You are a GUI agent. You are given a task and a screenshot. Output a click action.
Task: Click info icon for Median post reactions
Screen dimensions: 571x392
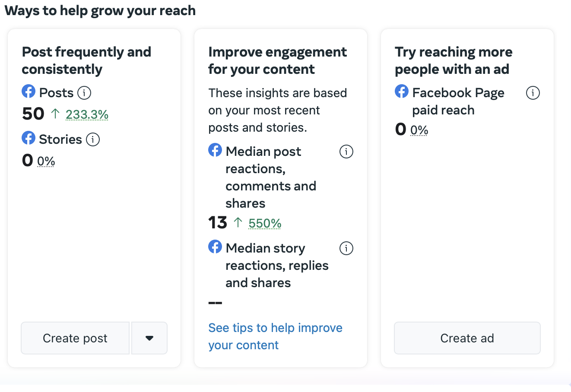pos(346,152)
